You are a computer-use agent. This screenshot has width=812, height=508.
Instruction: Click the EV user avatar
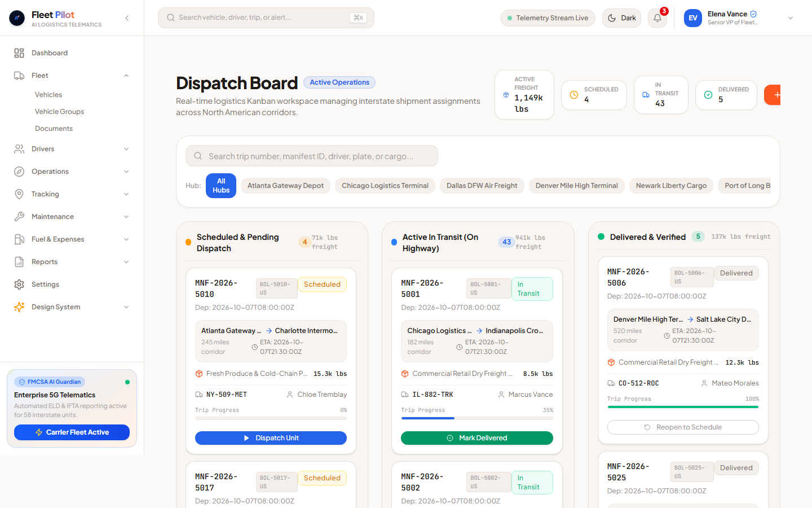(693, 18)
